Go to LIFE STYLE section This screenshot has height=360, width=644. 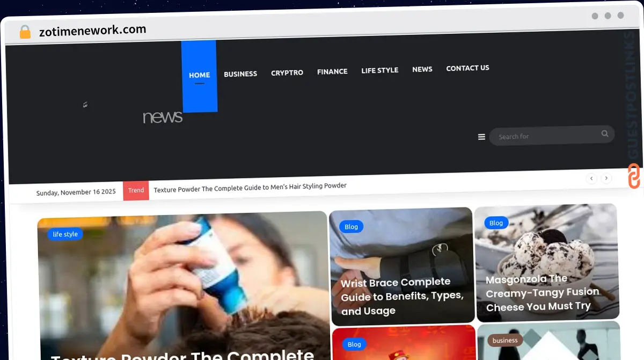point(379,70)
